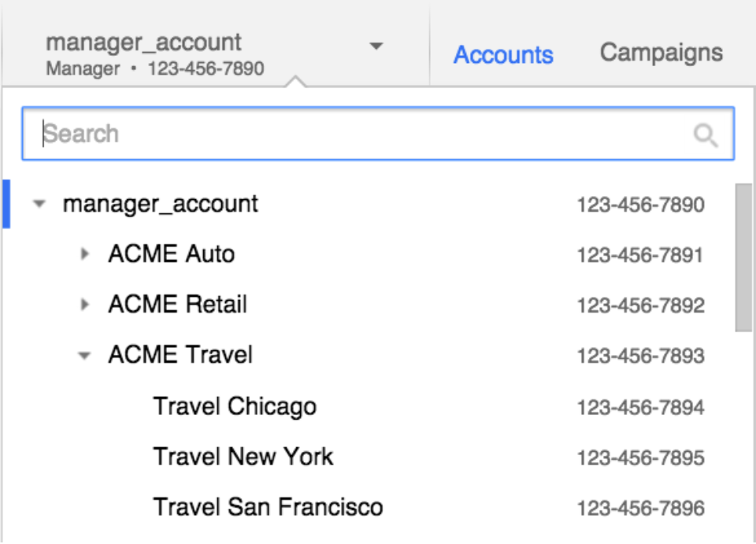Open the manager_account dropdown arrow
Viewport: 756px width, 544px height.
376,46
